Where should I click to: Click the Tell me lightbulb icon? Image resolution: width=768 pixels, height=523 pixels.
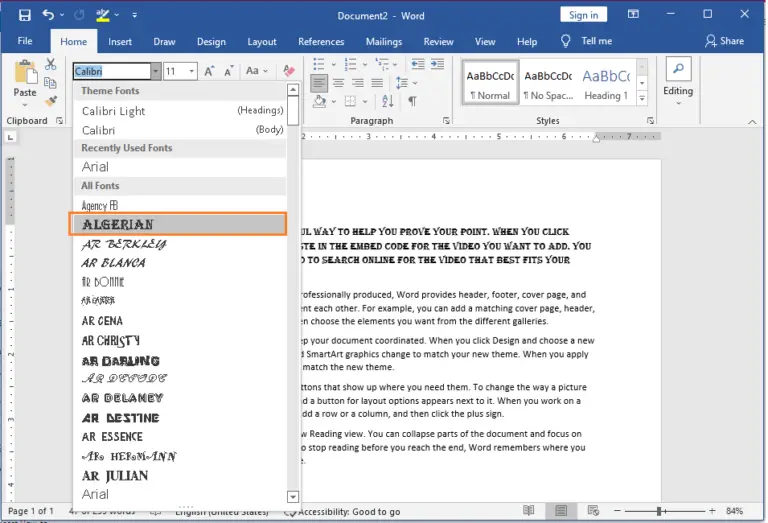click(566, 41)
